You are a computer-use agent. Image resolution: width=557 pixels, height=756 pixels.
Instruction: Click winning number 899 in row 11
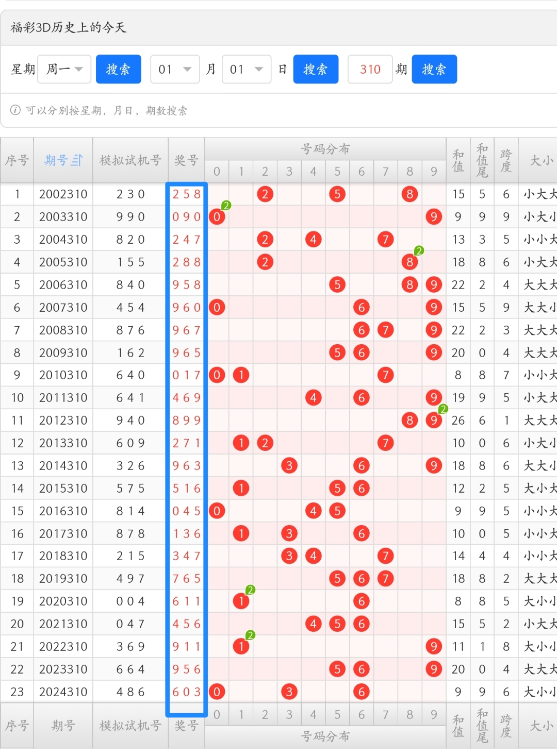click(x=187, y=421)
